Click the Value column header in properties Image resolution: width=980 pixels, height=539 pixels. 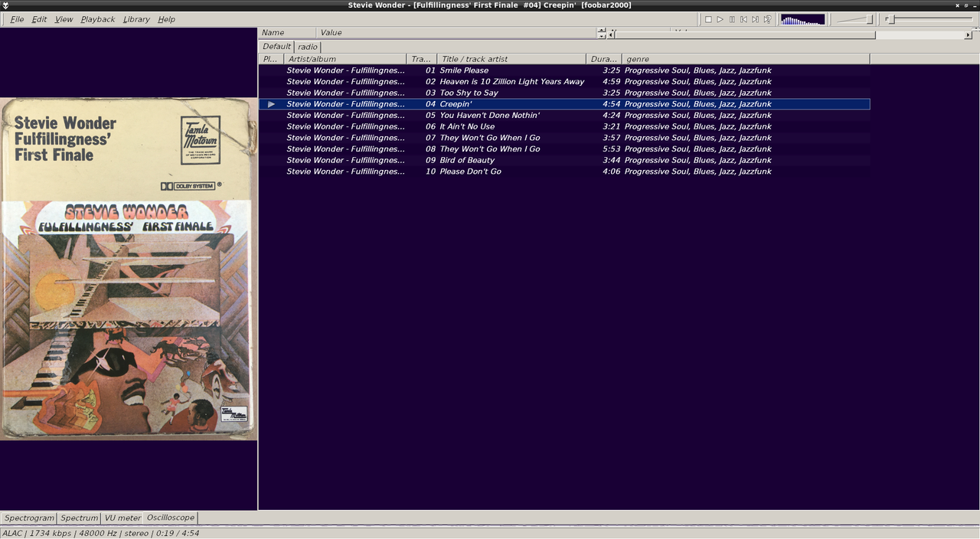click(x=456, y=33)
